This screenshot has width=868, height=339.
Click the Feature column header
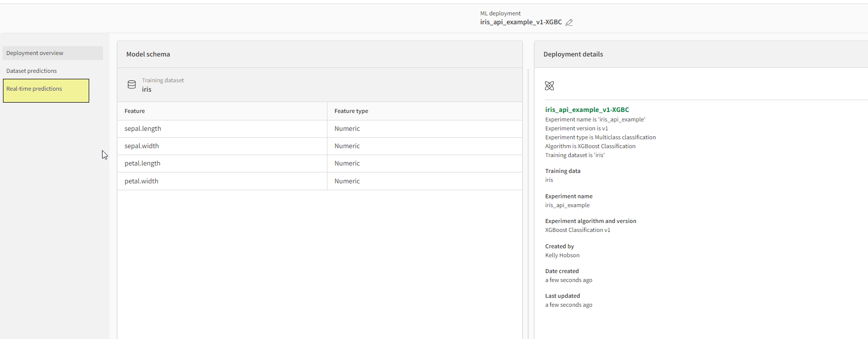[x=135, y=111]
